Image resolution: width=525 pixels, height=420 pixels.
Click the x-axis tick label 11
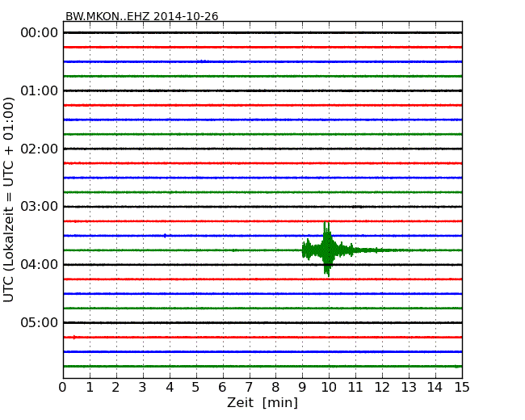[x=355, y=388]
